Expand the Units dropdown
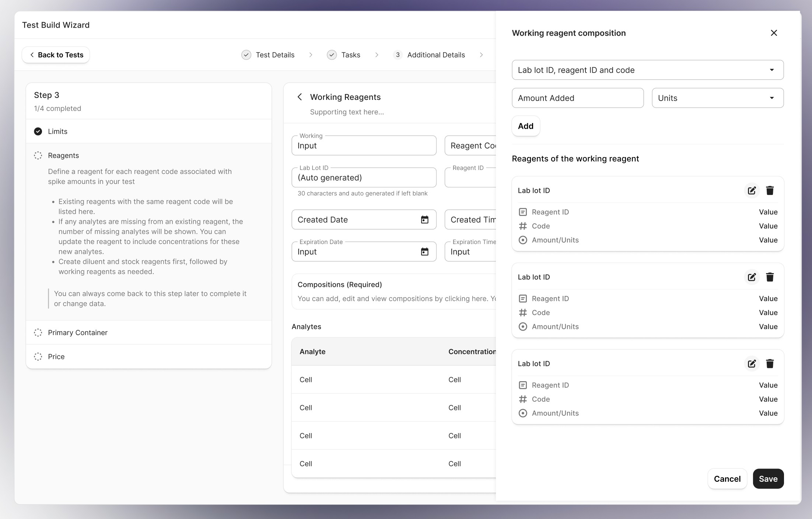Screen dimensions: 812x519 point(717,98)
